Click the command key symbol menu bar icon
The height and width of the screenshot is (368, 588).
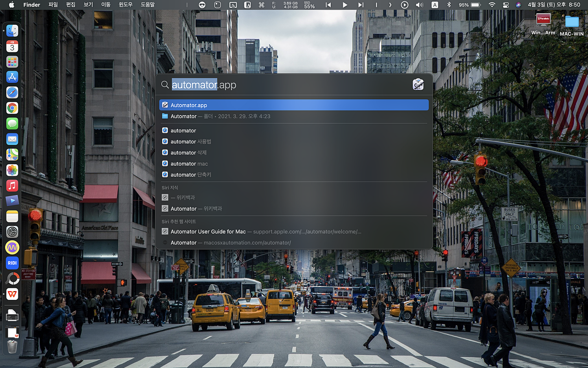point(261,5)
